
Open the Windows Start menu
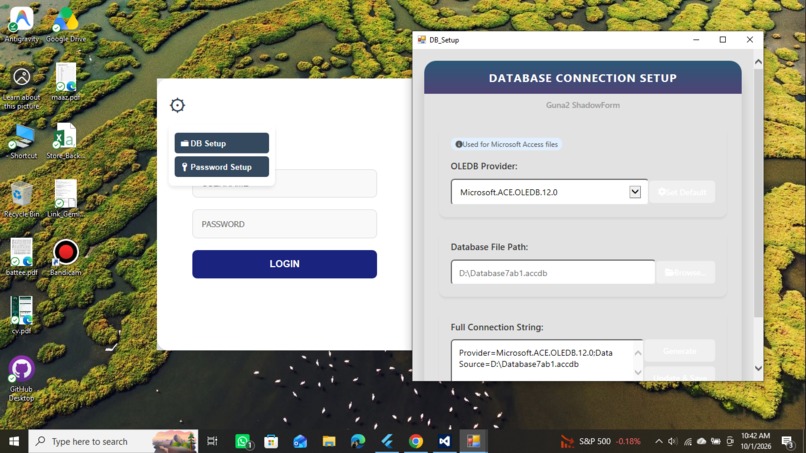14,441
